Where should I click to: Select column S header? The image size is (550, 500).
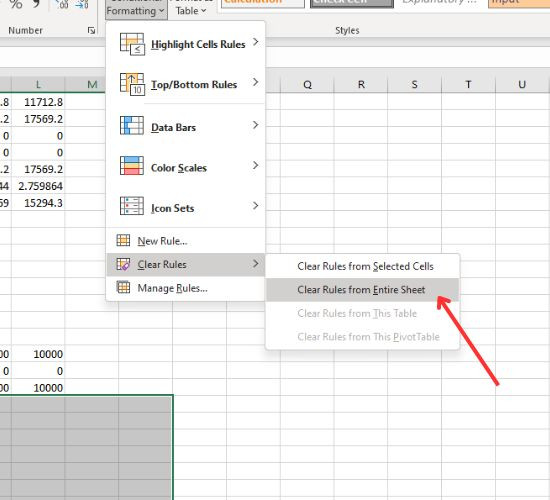415,85
